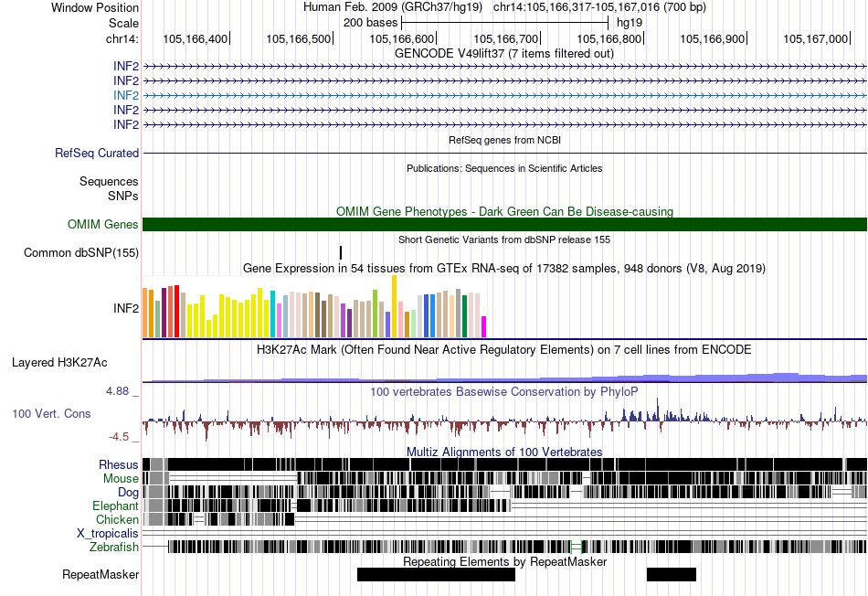The width and height of the screenshot is (868, 596).
Task: Click the -4.5 PhyloP lower limit value
Action: tap(119, 437)
